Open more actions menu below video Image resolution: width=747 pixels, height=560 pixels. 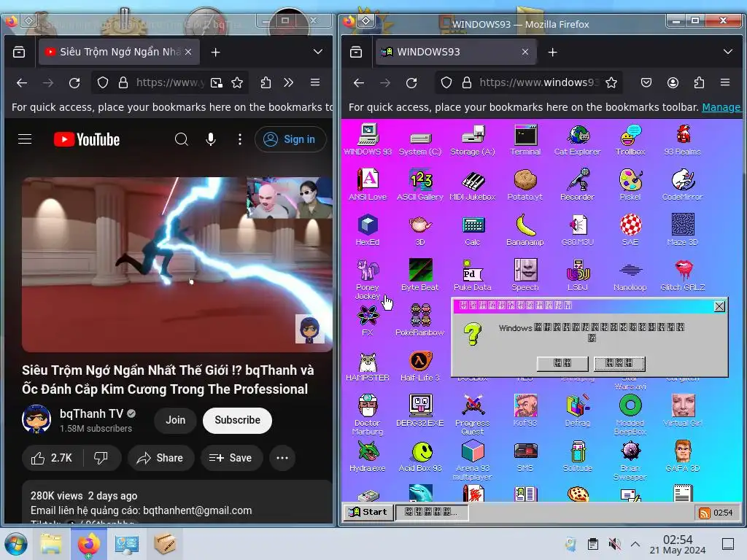pyautogui.click(x=282, y=458)
